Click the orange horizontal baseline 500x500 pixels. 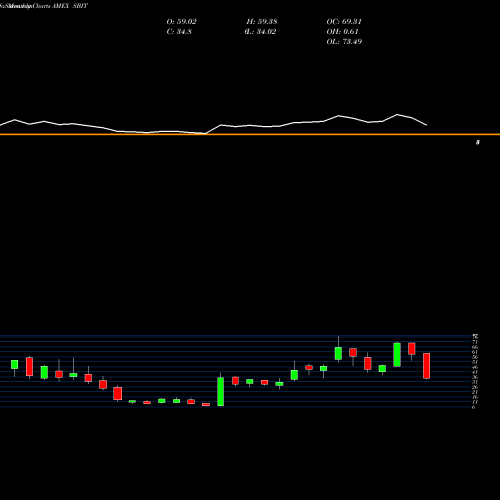click(x=250, y=134)
